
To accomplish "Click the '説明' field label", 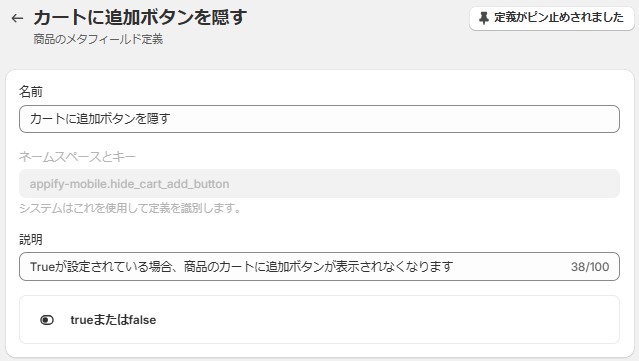I will (x=31, y=239).
